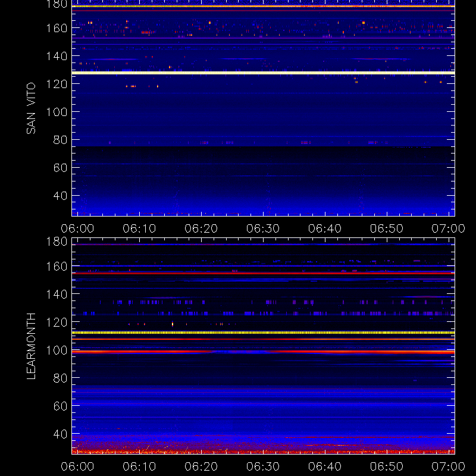Click the yellow band in Learmonth spectrogram
The height and width of the screenshot is (476, 476).
coord(263,333)
